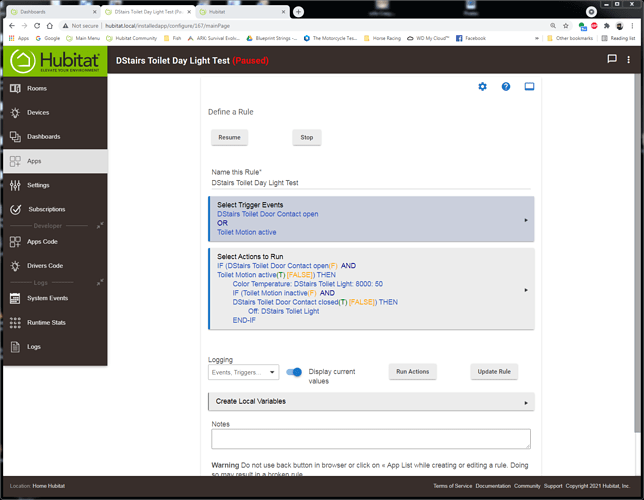This screenshot has height=500, width=644.
Task: Open a new browser tab
Action: (x=299, y=12)
